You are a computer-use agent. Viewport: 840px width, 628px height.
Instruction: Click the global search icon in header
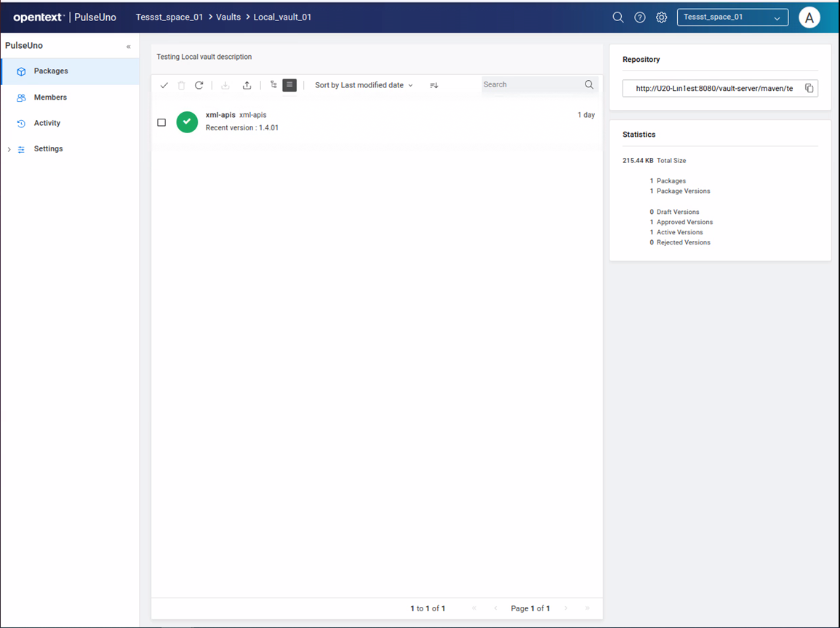pos(618,17)
